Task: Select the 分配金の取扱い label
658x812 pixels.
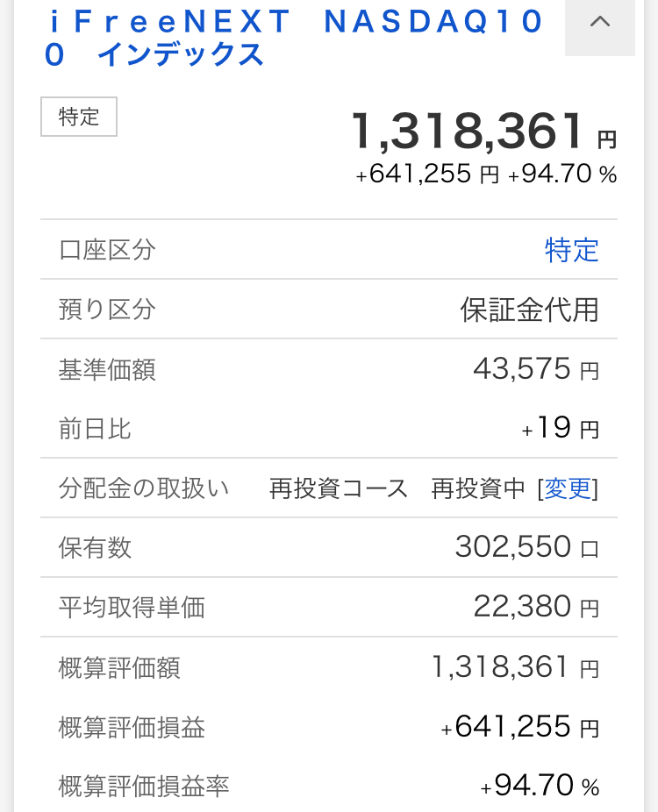Action: click(x=144, y=488)
